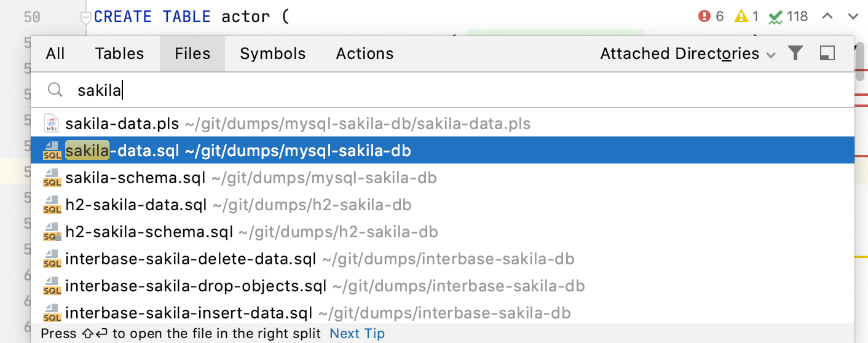Switch to the Actions tab
Screen dimensions: 868x343
(365, 53)
